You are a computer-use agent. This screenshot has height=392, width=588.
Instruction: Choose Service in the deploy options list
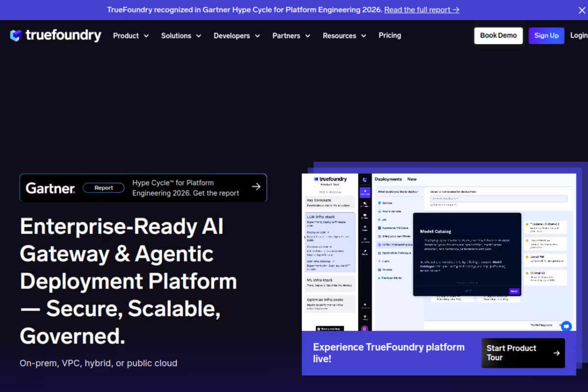tap(385, 203)
